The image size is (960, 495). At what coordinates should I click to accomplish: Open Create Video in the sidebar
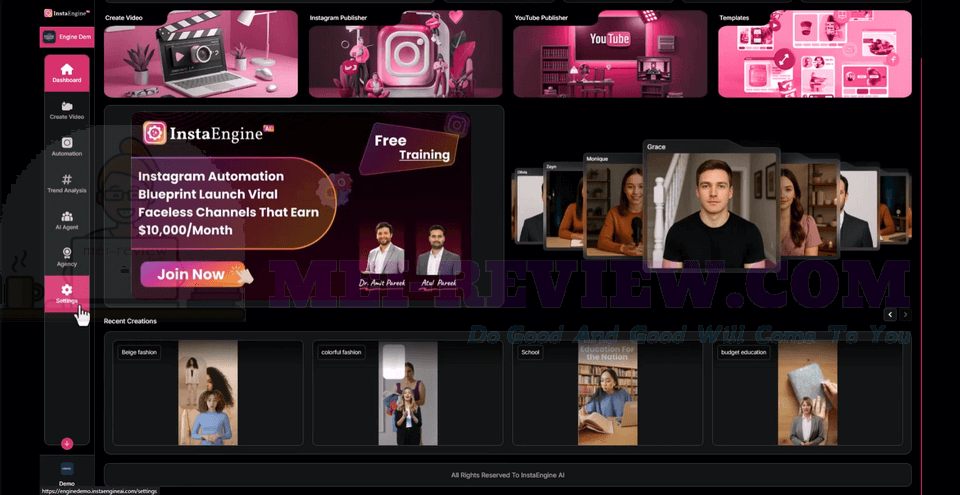[67, 110]
